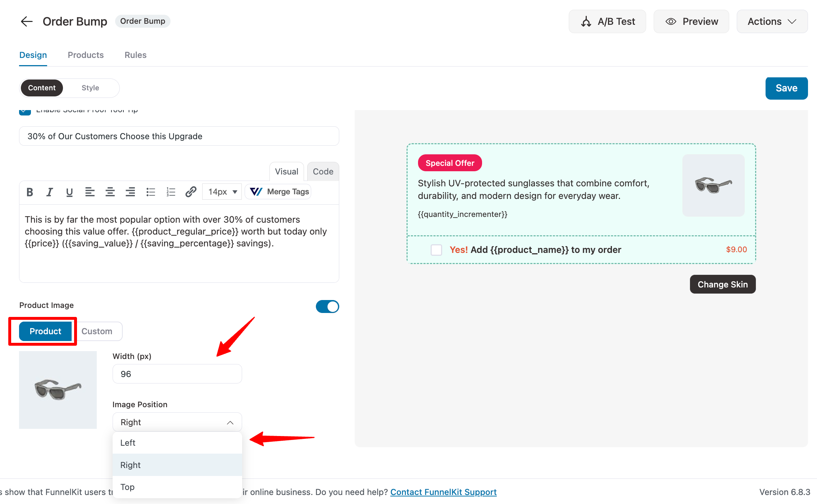This screenshot has width=817, height=504.
Task: Disable the Product Image toggle
Action: pyautogui.click(x=327, y=307)
